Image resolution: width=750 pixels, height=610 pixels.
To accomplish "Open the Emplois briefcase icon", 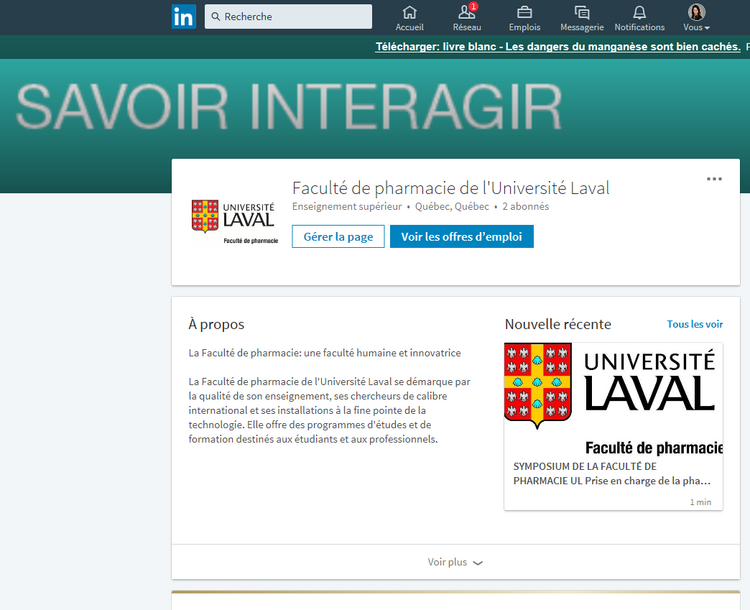I will (524, 18).
